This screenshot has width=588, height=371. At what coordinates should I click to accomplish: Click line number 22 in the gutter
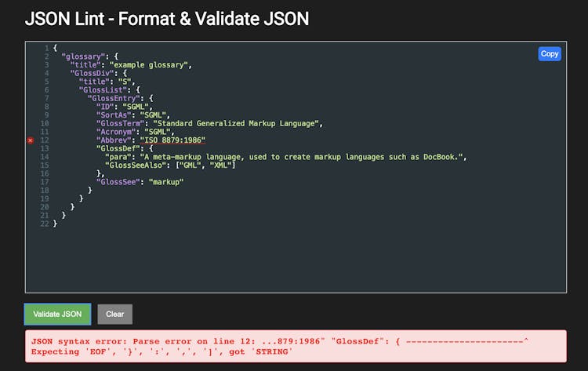45,224
